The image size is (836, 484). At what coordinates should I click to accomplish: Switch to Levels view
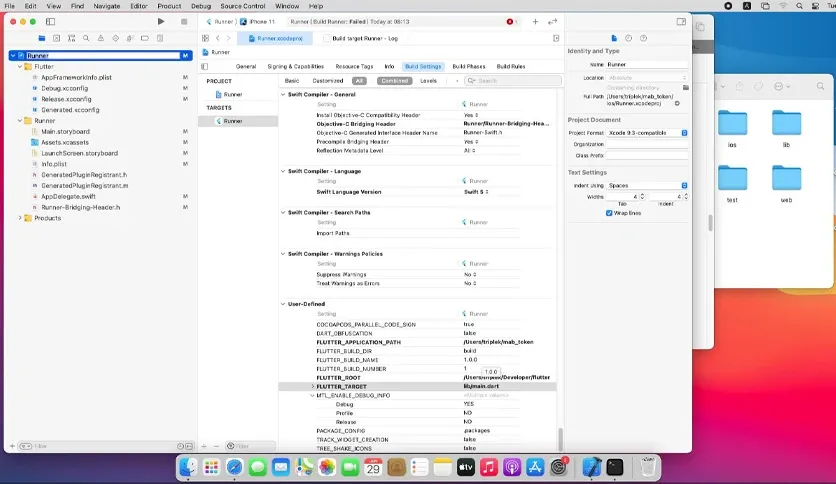pos(428,81)
